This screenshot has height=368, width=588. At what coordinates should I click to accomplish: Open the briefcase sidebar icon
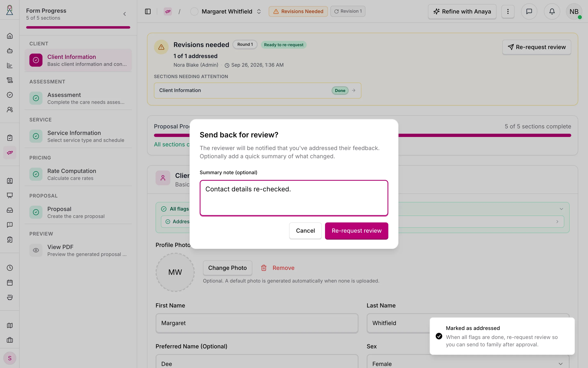[10, 340]
